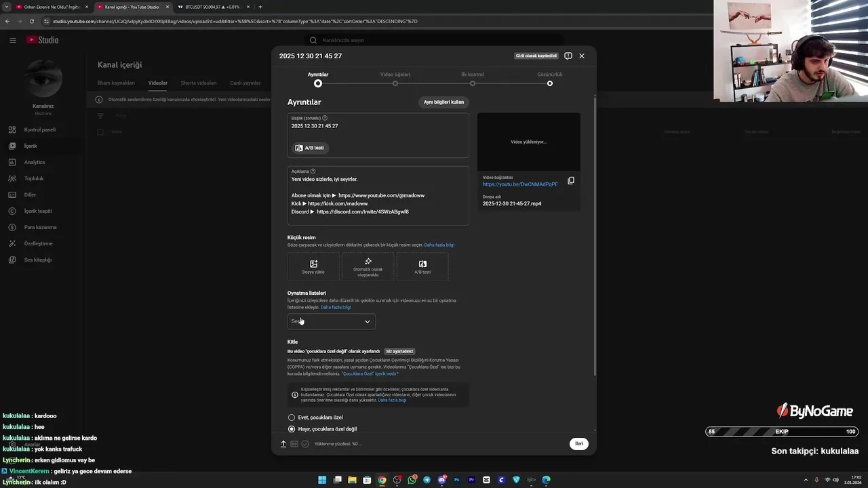The width and height of the screenshot is (868, 488).
Task: Open Photoshop from the taskbar
Action: pyautogui.click(x=456, y=480)
